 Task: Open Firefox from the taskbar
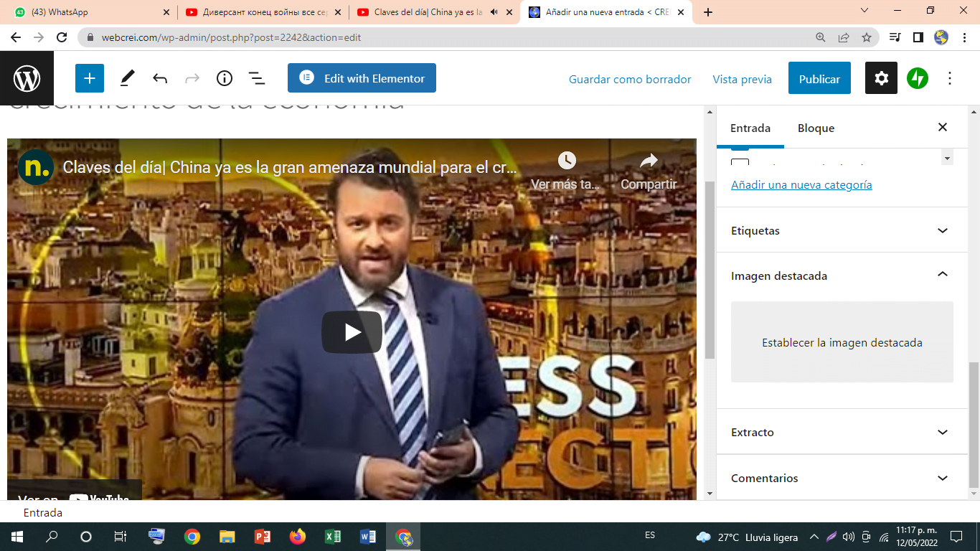point(297,537)
